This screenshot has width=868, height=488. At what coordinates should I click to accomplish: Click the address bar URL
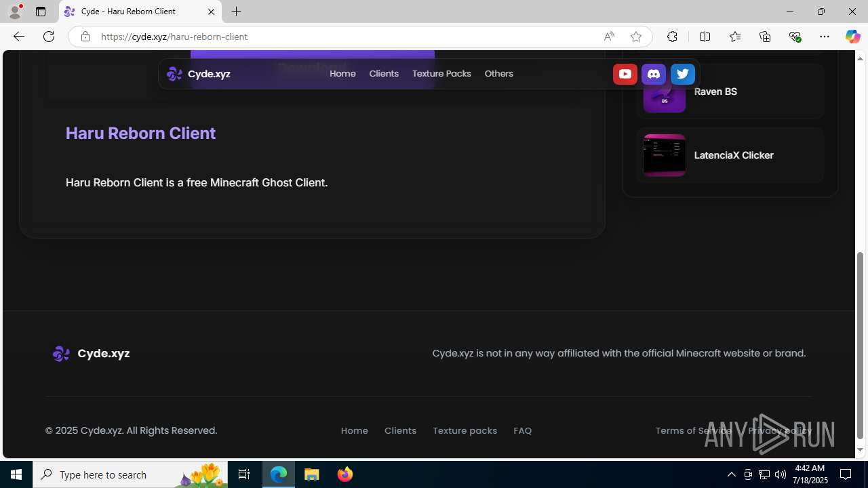174,37
